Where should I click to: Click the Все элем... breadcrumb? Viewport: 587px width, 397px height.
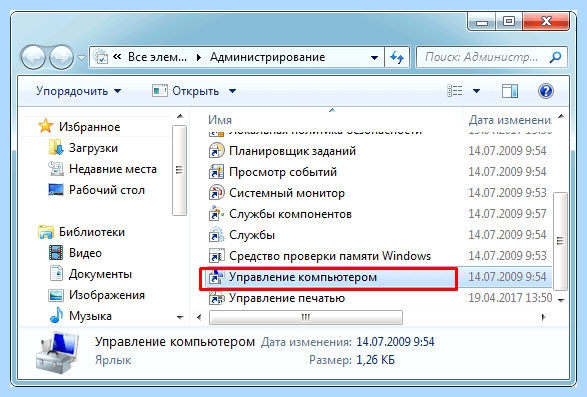[x=157, y=57]
